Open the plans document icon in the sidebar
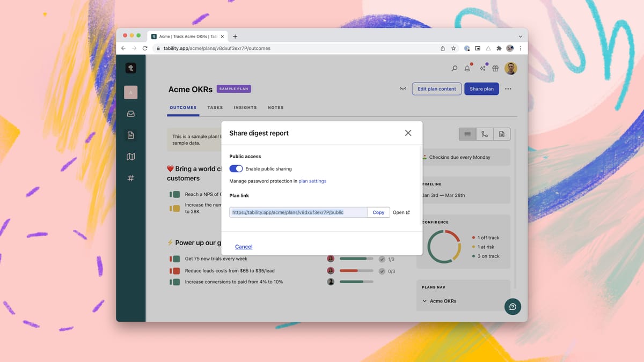644x362 pixels. pyautogui.click(x=130, y=135)
